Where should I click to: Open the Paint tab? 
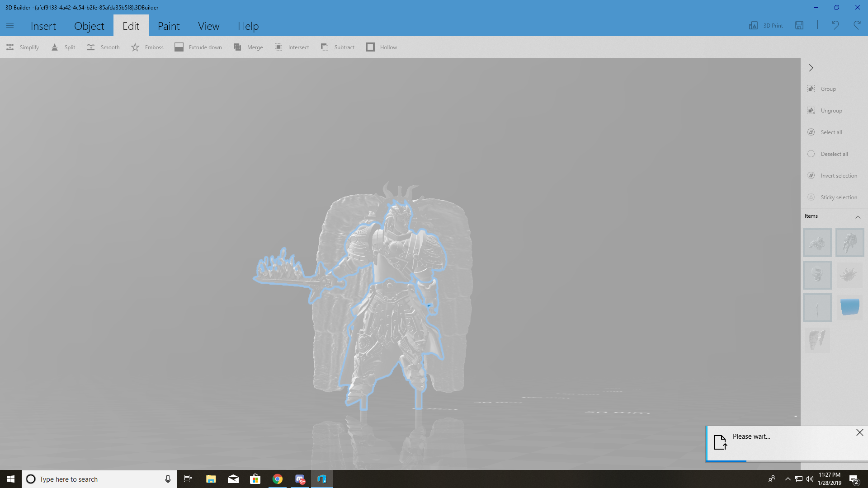(x=169, y=26)
